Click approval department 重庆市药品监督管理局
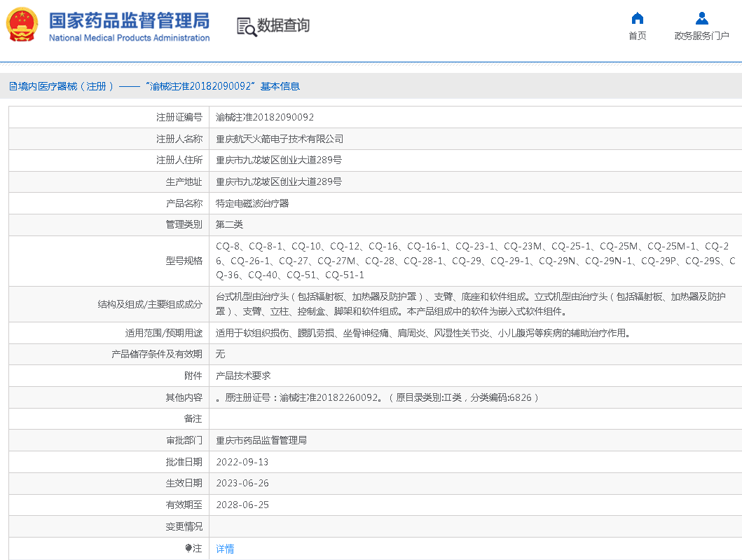Screen dimensions: 742x560 coord(261,441)
